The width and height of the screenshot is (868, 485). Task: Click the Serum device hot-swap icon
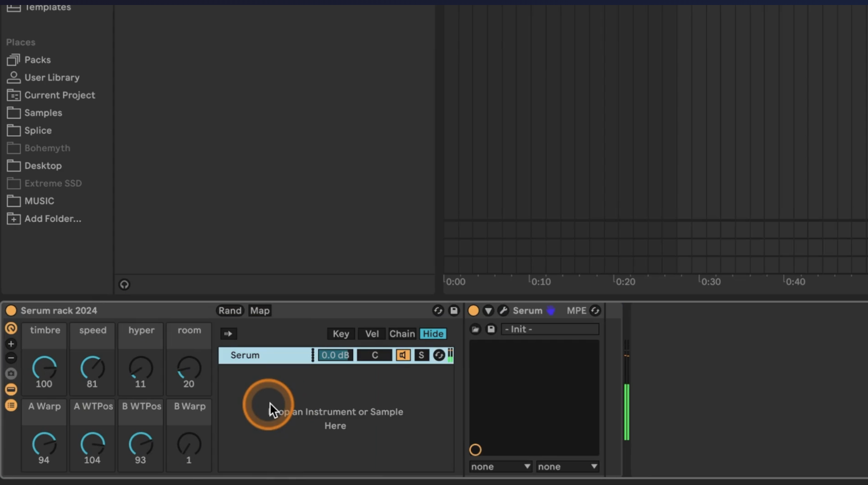point(595,310)
